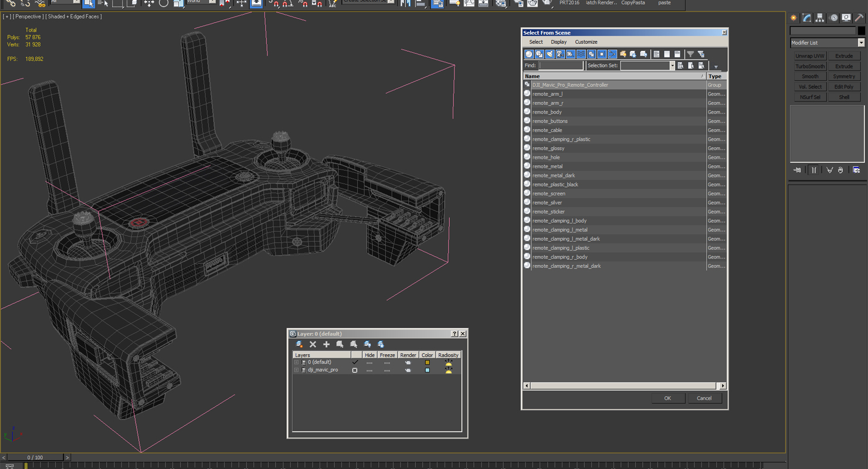The height and width of the screenshot is (469, 868).
Task: Click Delete Layer X icon in Layer dialog
Action: tap(313, 344)
